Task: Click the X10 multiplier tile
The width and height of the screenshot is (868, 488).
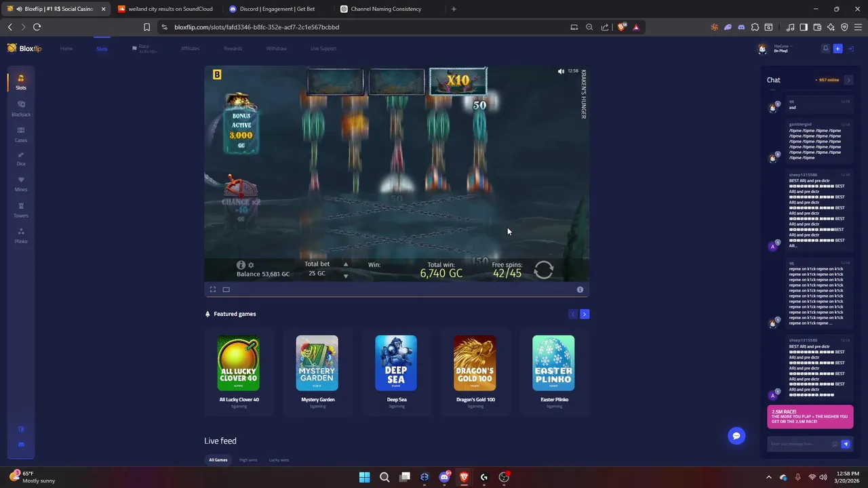Action: (458, 81)
